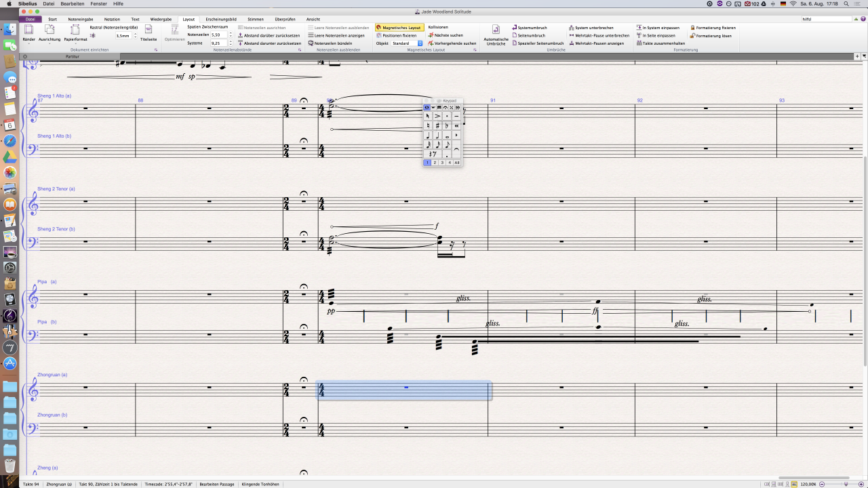This screenshot has height=488, width=868.
Task: Click Kollisionen label
Action: (x=438, y=28)
